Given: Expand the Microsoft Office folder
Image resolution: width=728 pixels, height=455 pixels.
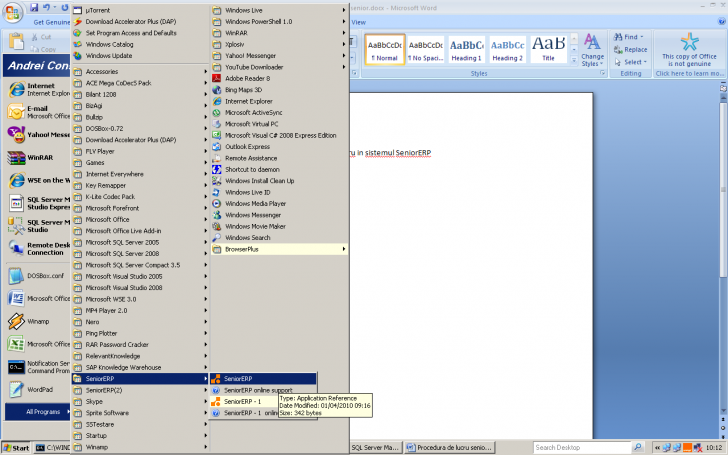Looking at the screenshot, I should point(140,220).
